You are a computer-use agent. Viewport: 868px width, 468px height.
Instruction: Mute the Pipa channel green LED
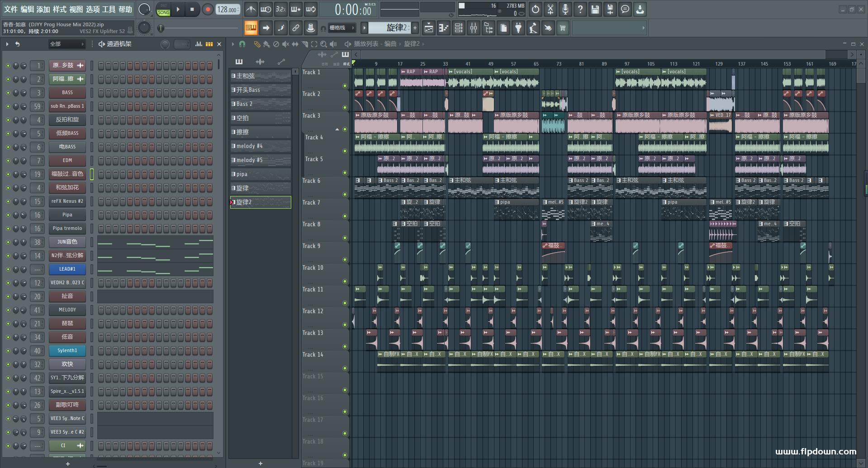pos(8,215)
